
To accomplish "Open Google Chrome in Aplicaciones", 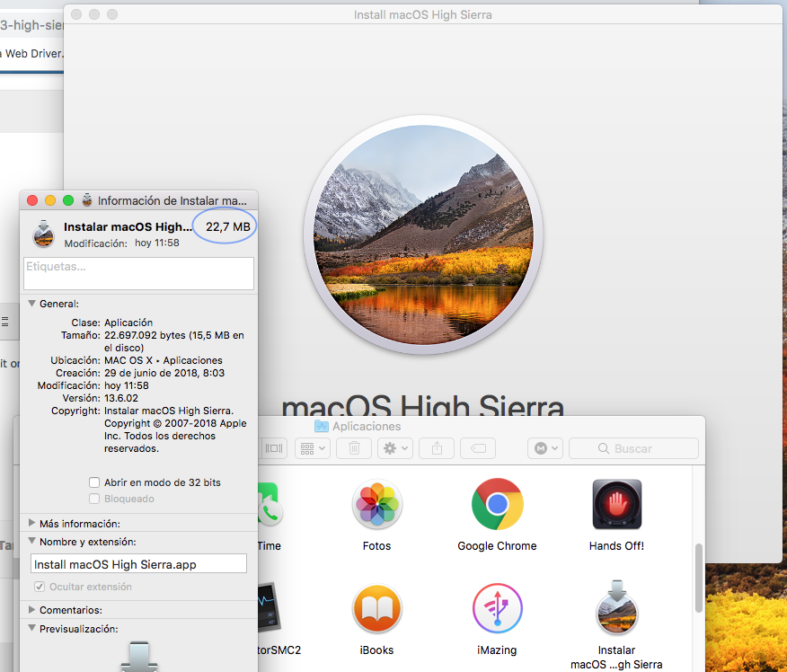I will pyautogui.click(x=497, y=504).
